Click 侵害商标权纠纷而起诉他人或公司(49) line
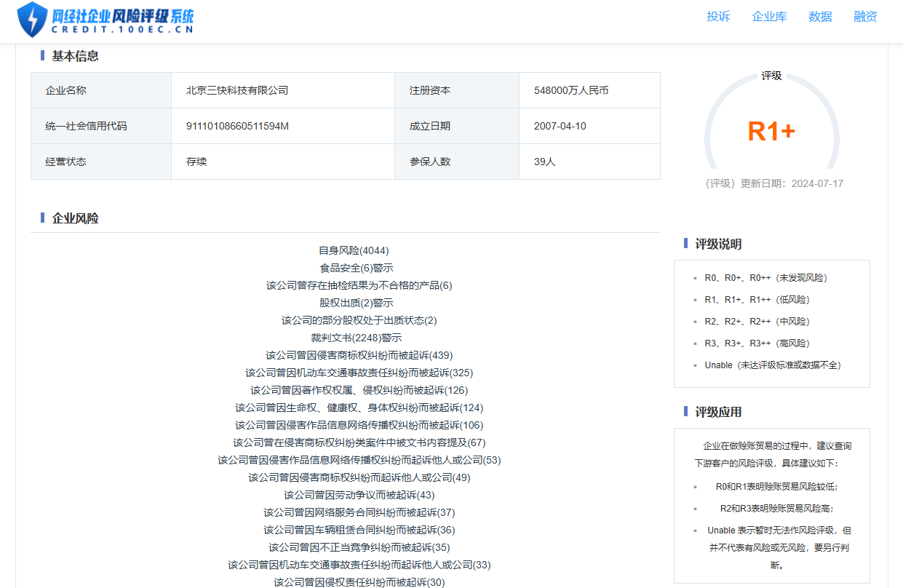Image resolution: width=903 pixels, height=588 pixels. click(359, 477)
